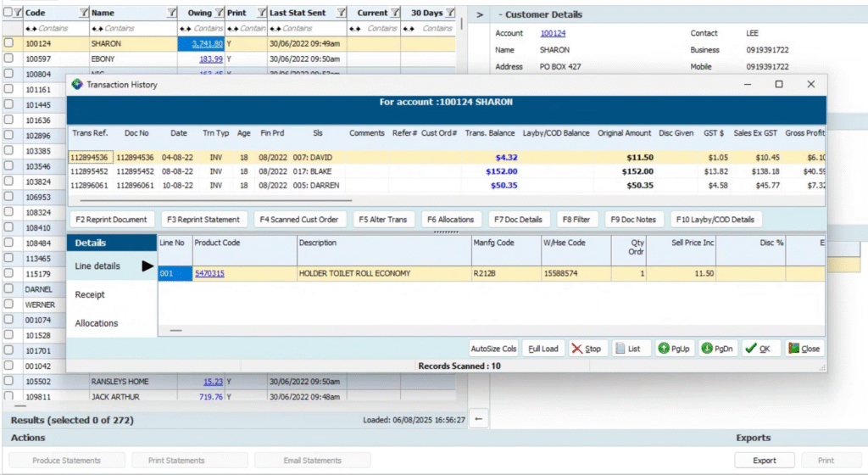Switch to the Receipt details section
The width and height of the screenshot is (868, 475).
pyautogui.click(x=90, y=294)
